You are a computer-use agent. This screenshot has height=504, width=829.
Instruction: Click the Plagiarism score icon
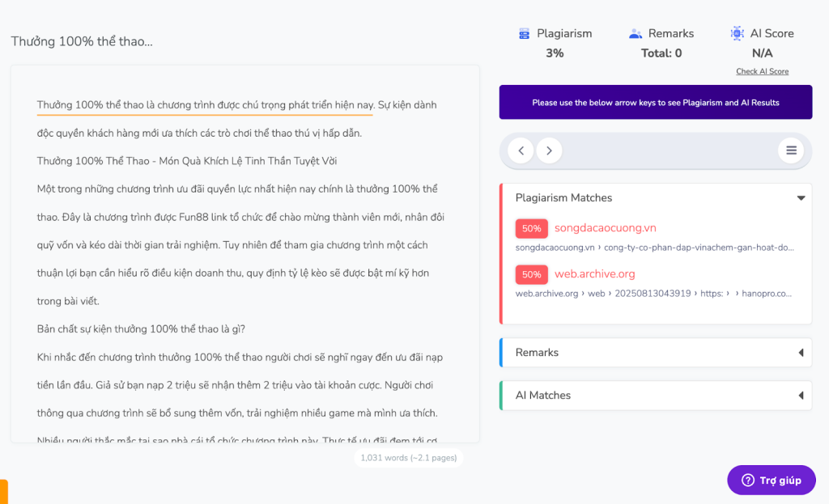524,34
